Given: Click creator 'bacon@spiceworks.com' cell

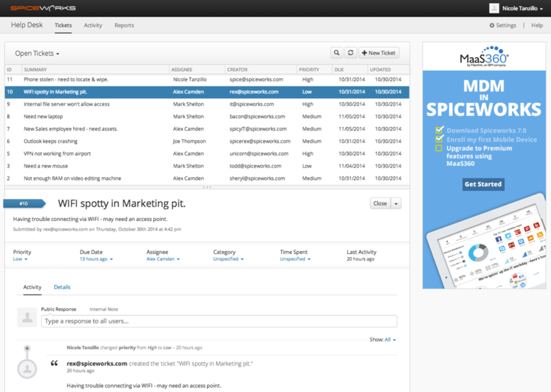Looking at the screenshot, I should point(257,117).
